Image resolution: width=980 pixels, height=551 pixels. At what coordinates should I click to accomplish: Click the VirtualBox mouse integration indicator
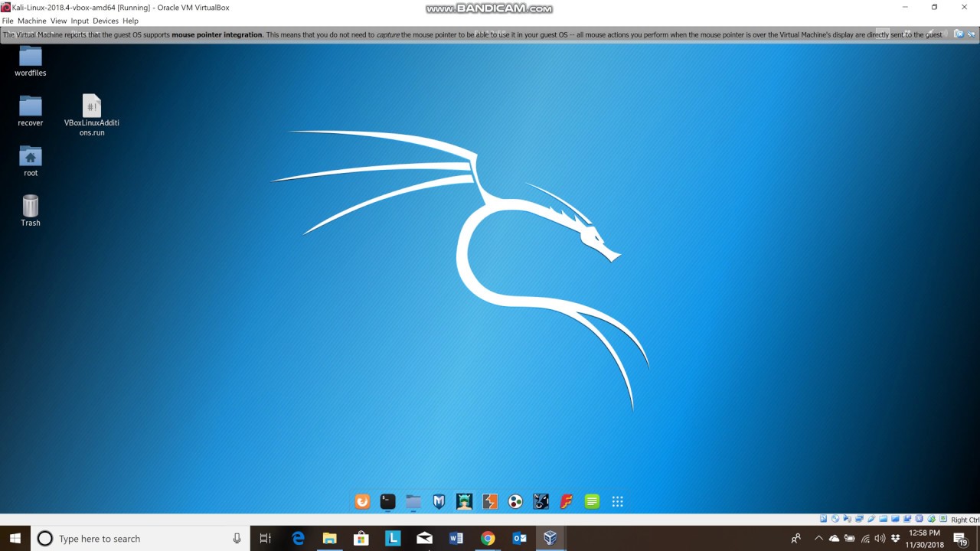pos(931,519)
